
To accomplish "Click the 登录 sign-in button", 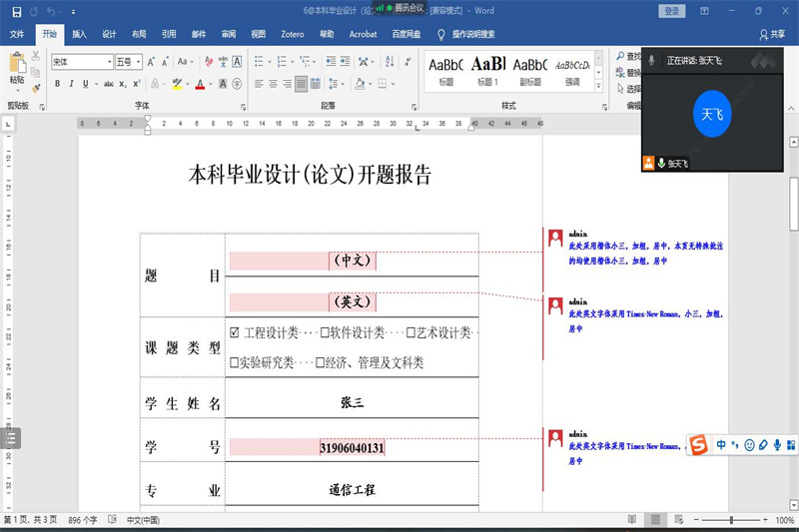I will click(672, 11).
